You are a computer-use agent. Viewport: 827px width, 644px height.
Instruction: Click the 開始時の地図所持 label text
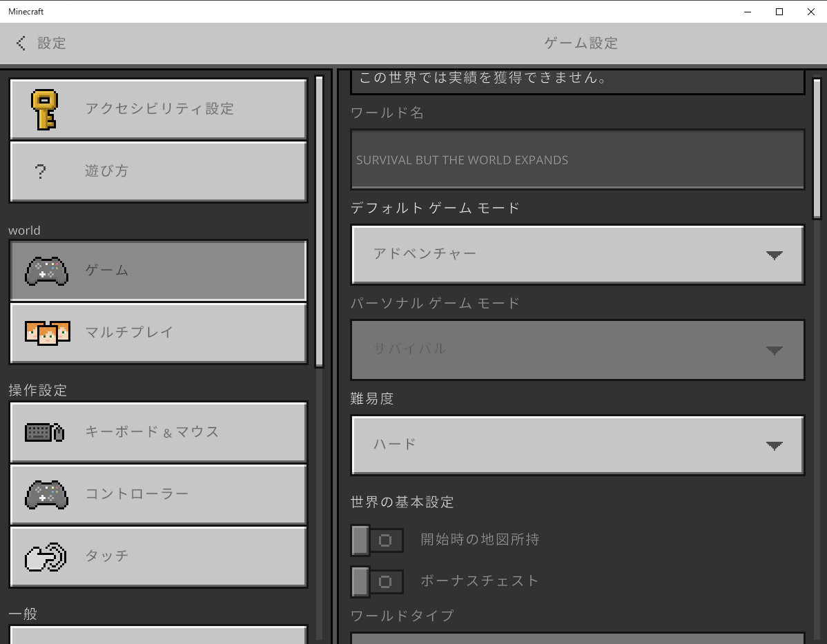click(480, 540)
